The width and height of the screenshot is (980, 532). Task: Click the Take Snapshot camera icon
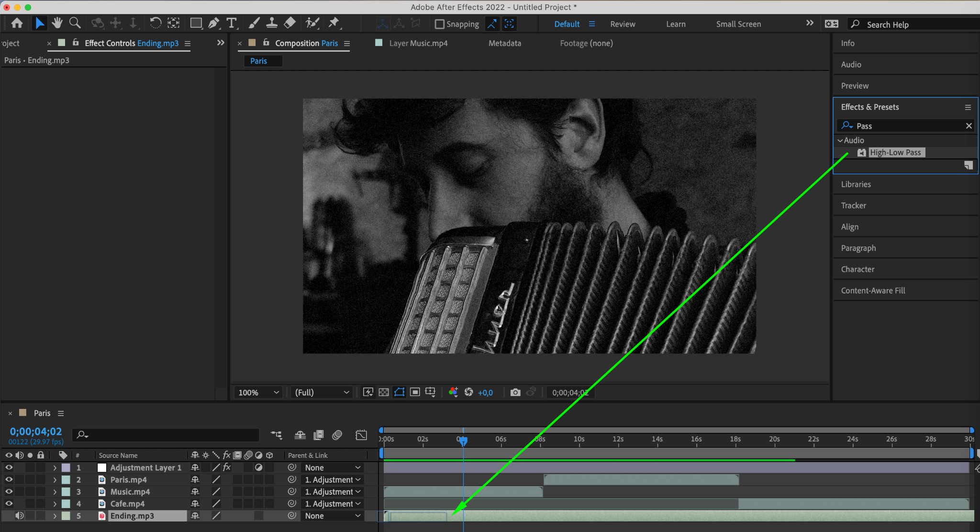[515, 392]
